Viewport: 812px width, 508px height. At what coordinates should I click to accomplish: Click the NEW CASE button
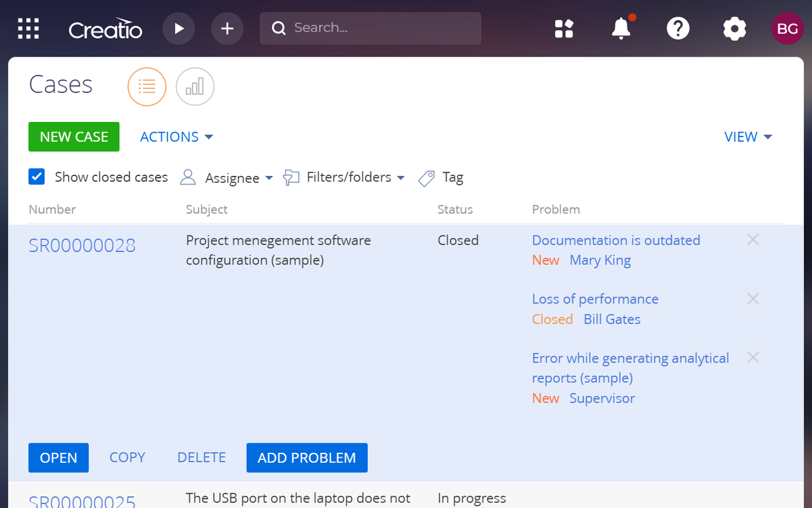(x=74, y=137)
